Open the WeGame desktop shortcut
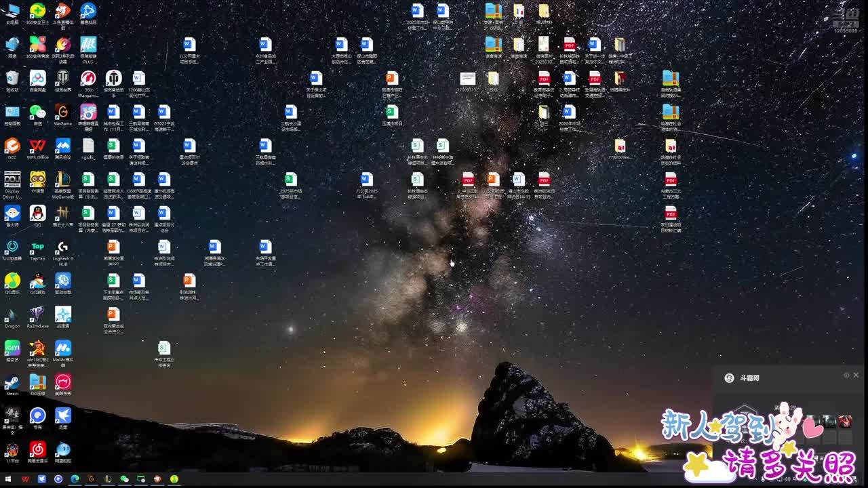This screenshot has width=868, height=488. pyautogui.click(x=62, y=113)
